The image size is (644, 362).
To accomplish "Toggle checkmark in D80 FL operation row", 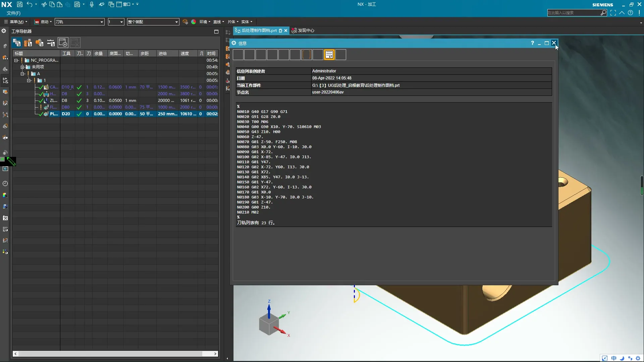I will point(79,107).
